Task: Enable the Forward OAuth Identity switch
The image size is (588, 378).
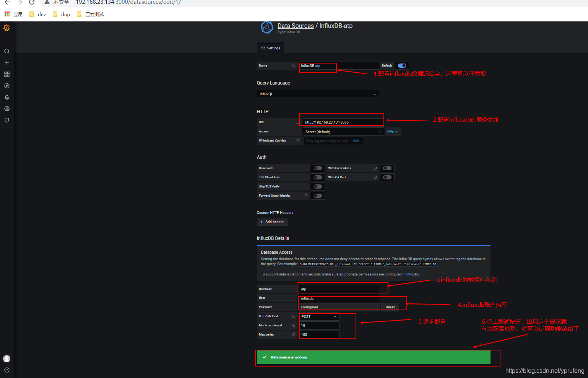Action: (318, 196)
